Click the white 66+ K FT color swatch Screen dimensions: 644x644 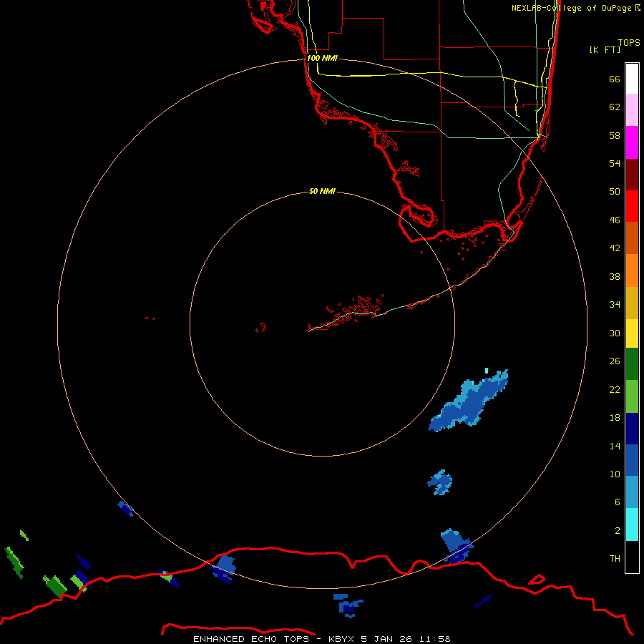(632, 79)
